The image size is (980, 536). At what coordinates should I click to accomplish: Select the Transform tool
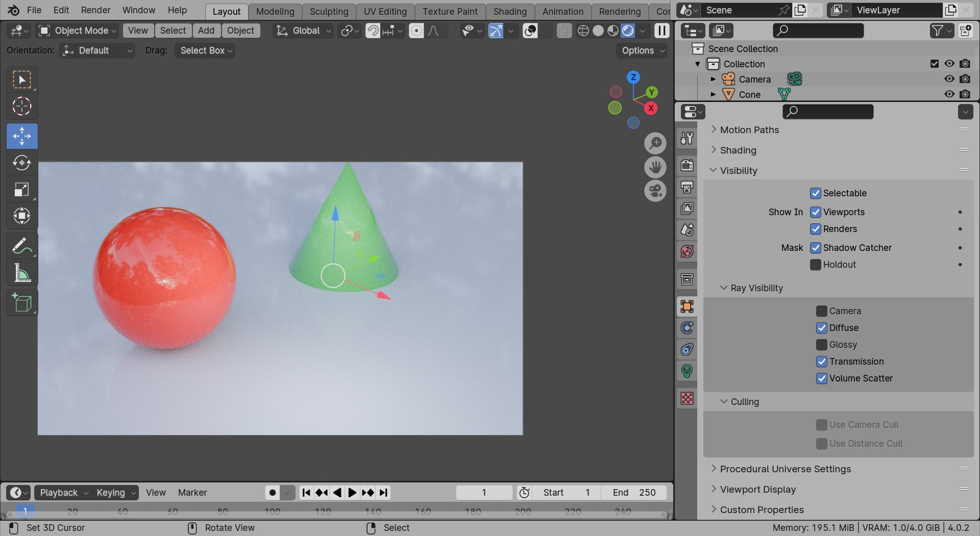(22, 216)
